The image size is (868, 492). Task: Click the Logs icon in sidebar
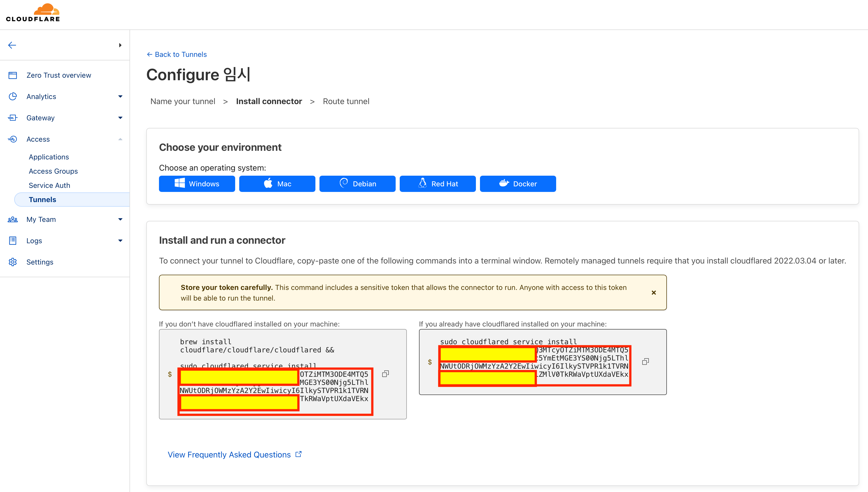tap(13, 241)
